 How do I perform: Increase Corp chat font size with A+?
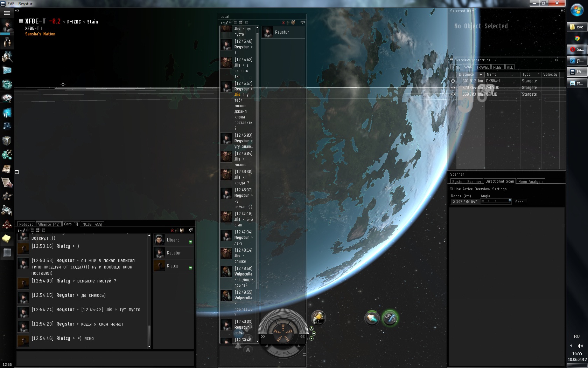(x=26, y=230)
